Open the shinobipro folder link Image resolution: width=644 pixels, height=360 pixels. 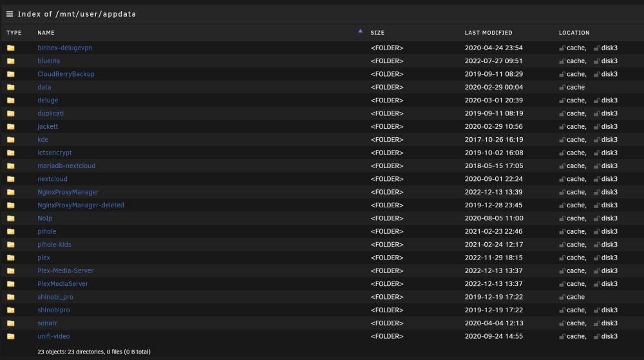tap(53, 310)
